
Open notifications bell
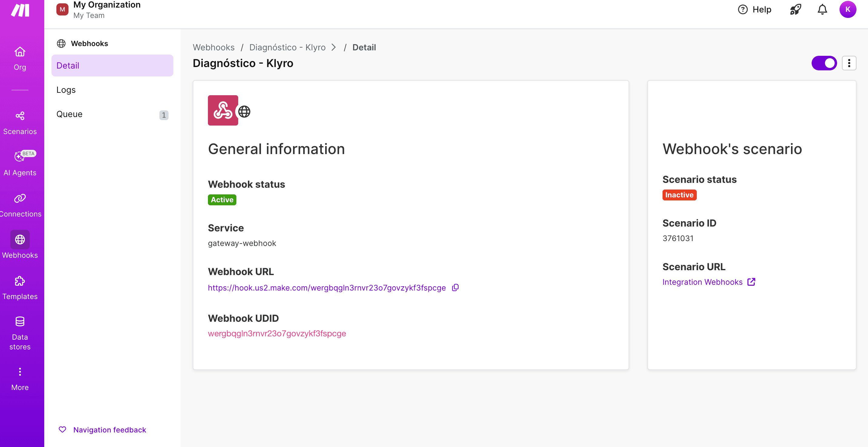point(822,9)
